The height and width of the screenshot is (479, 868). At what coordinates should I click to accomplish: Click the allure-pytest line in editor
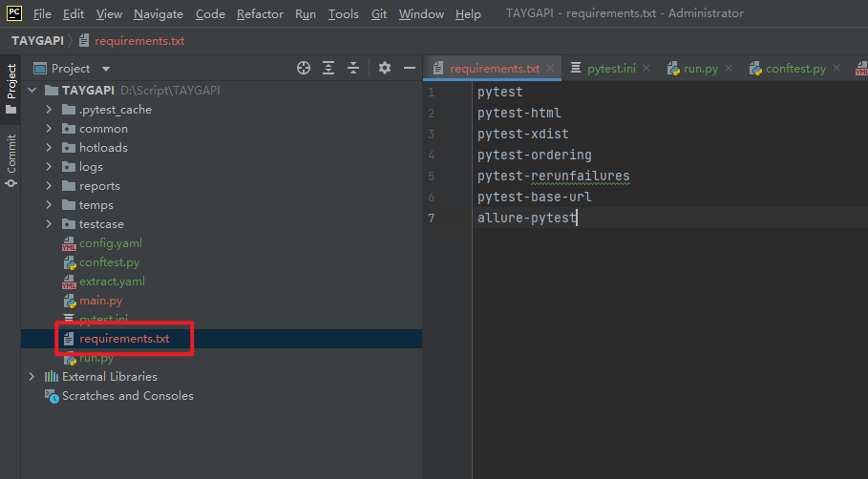[x=526, y=219]
